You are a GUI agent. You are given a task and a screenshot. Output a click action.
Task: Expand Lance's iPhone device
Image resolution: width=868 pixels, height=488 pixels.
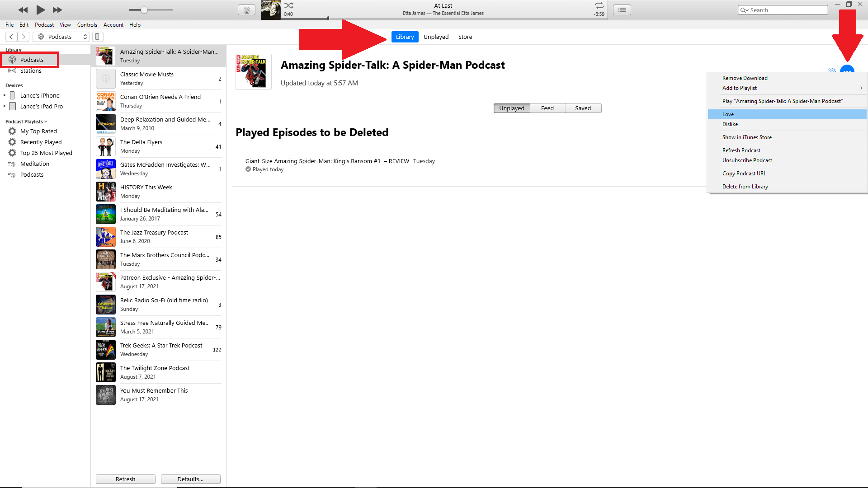coord(5,95)
